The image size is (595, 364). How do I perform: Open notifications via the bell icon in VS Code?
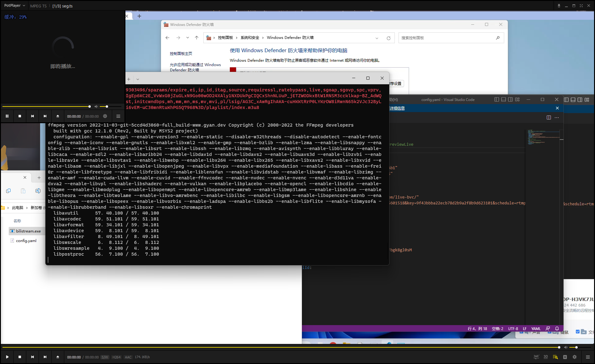(557, 328)
